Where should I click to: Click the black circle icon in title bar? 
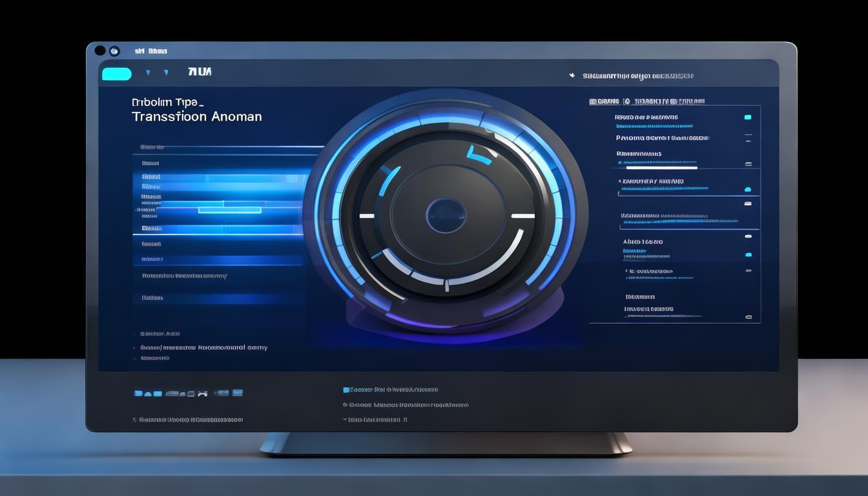99,50
